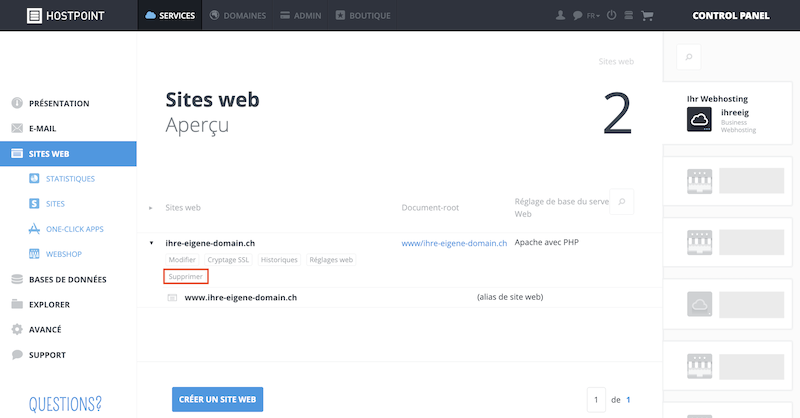The width and height of the screenshot is (800, 418).
Task: Open www/ihre-eigene-domain.ch document root link
Action: (x=454, y=243)
